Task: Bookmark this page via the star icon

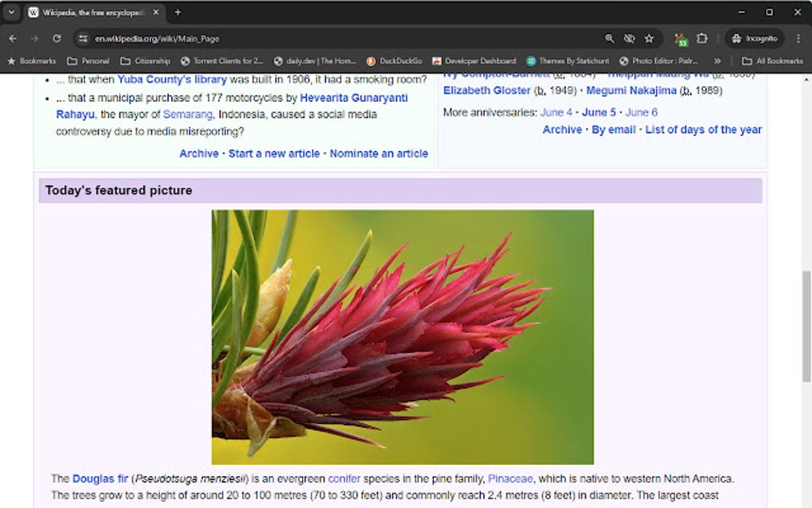Action: pyautogui.click(x=649, y=37)
